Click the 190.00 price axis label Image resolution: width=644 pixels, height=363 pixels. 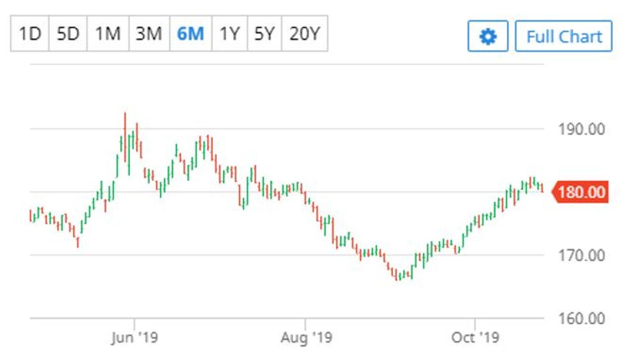581,129
